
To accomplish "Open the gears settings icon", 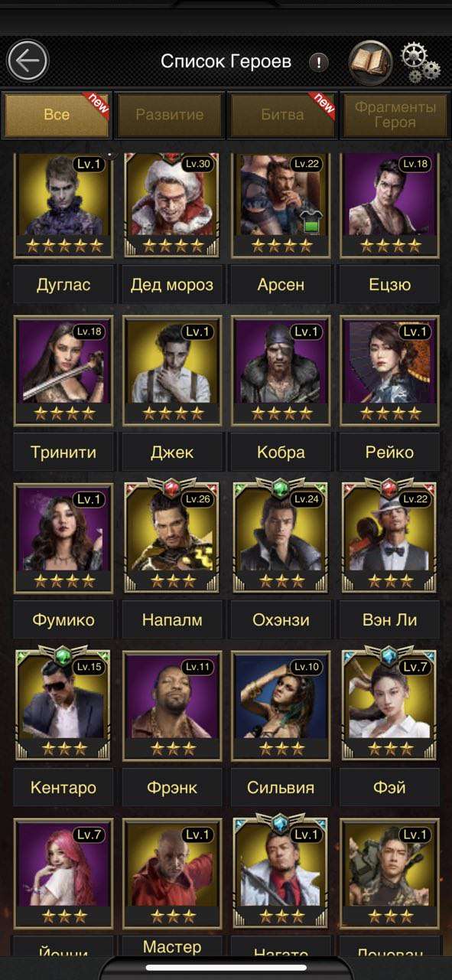I will [x=420, y=62].
